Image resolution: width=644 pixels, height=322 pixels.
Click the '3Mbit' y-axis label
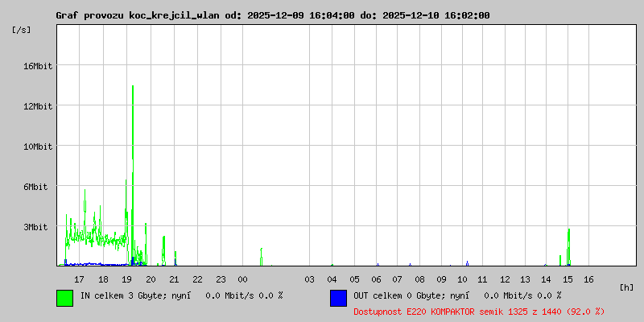tap(34, 227)
